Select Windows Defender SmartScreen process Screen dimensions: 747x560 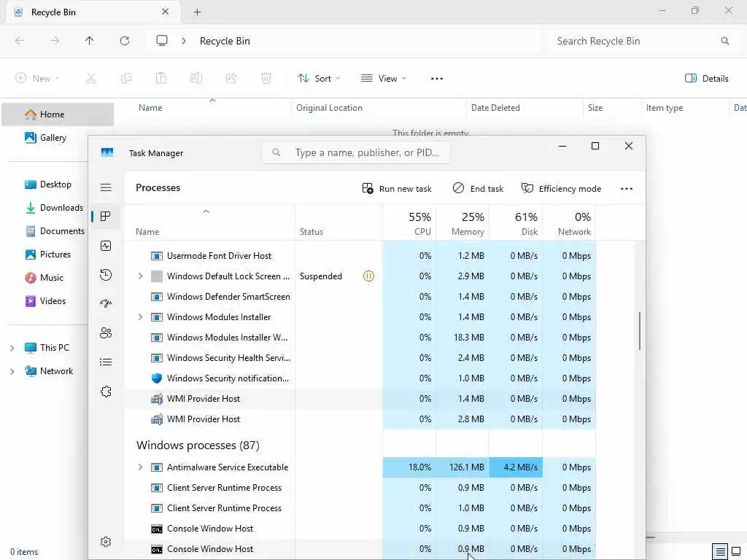tap(360, 297)
